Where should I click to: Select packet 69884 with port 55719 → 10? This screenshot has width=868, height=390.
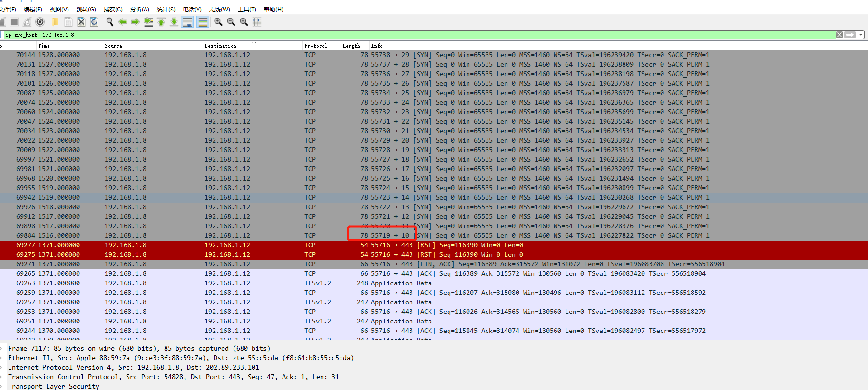pyautogui.click(x=434, y=236)
